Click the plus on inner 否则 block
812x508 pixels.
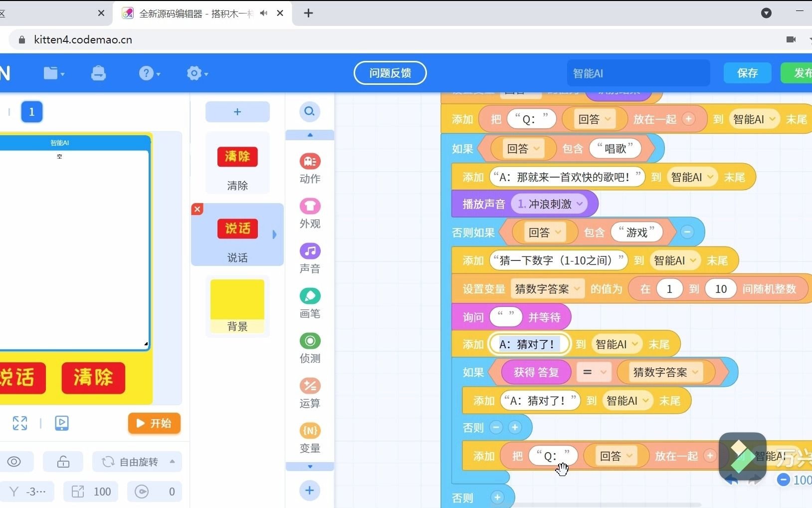click(x=515, y=428)
